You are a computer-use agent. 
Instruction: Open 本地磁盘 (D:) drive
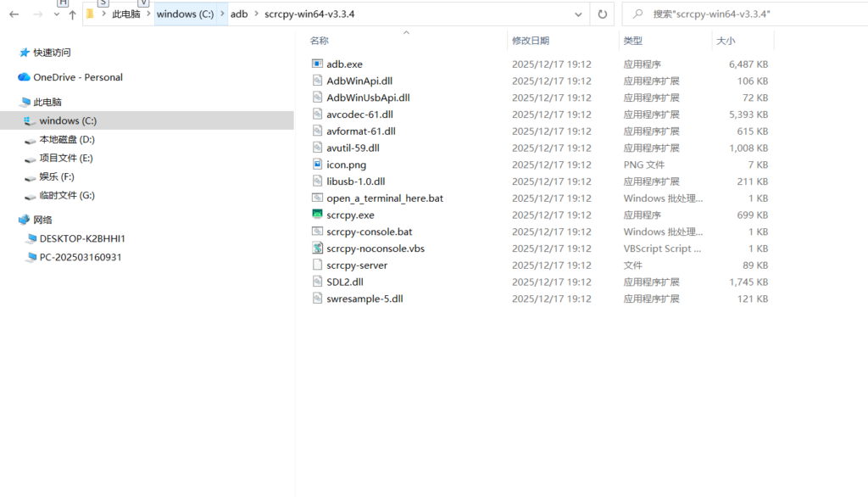[x=67, y=139]
